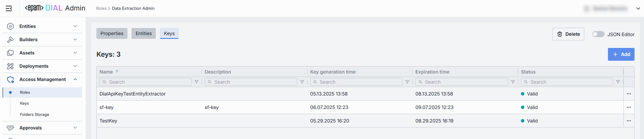Click the Builders hammer icon
The image size is (644, 139).
coord(10,39)
